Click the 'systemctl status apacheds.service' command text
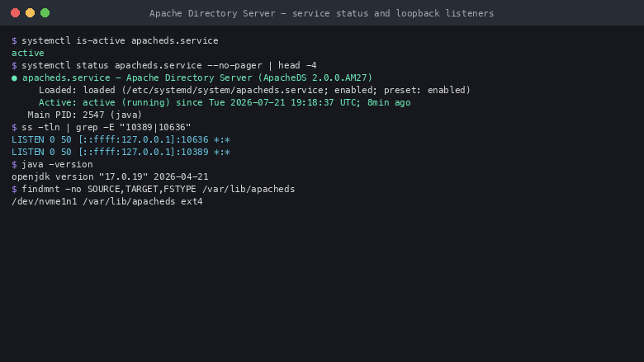644x362 pixels. 111,66
